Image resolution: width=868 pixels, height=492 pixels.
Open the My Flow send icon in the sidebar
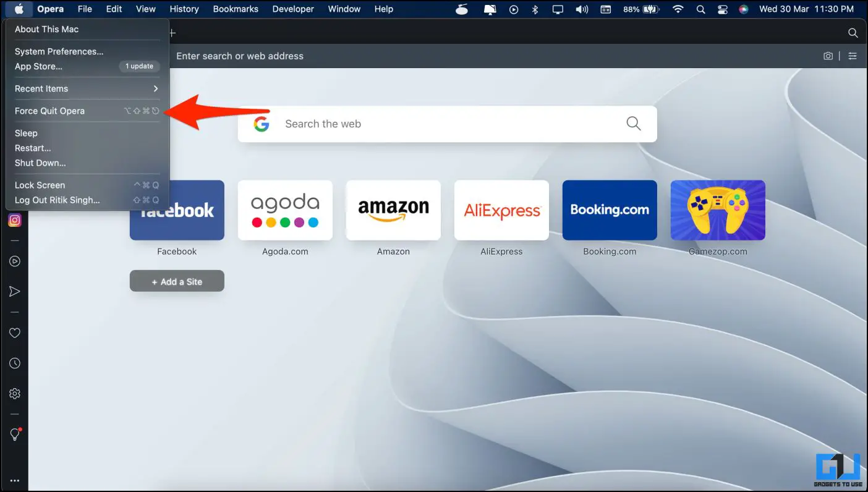pos(15,292)
